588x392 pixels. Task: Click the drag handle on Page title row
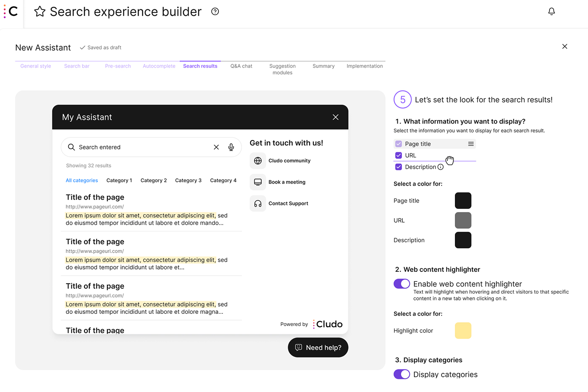pos(471,144)
